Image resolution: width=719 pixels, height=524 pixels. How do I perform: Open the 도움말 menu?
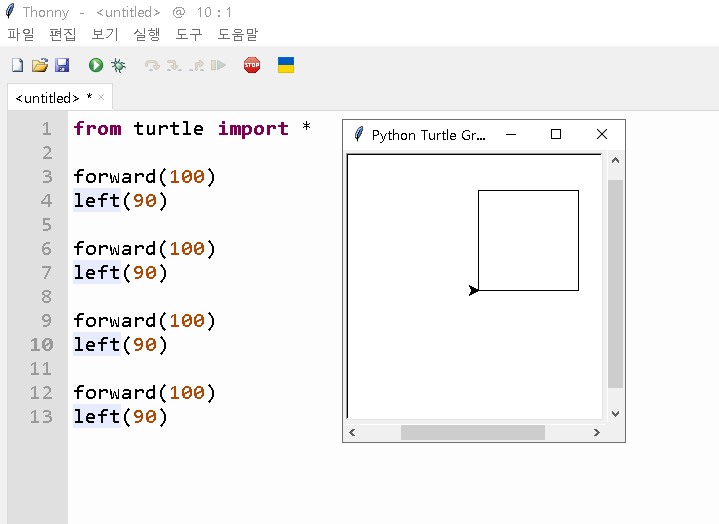tap(238, 34)
